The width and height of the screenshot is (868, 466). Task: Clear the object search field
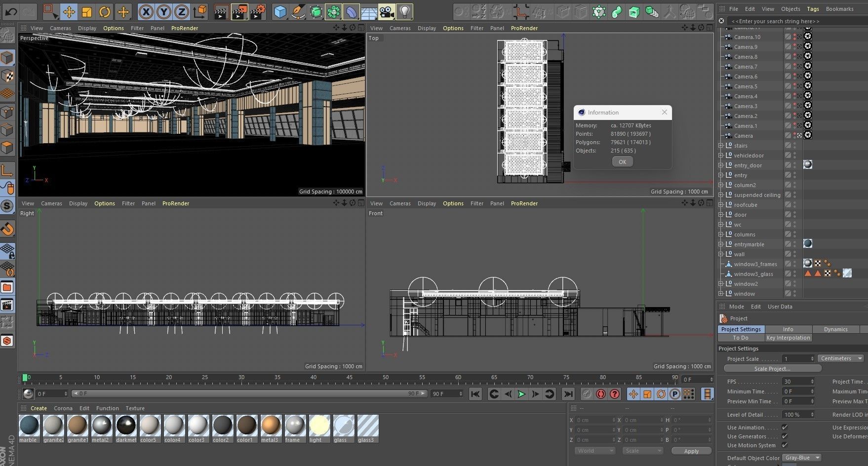click(x=721, y=21)
